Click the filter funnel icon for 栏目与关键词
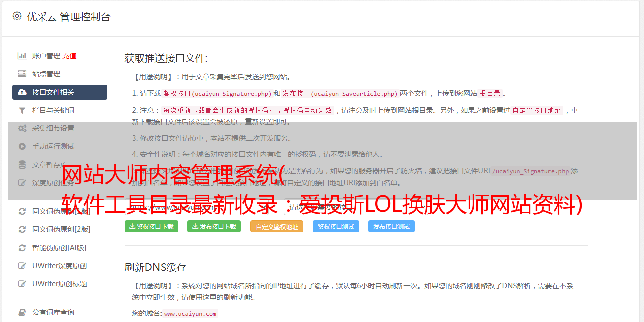The width and height of the screenshot is (644, 322). (x=22, y=110)
